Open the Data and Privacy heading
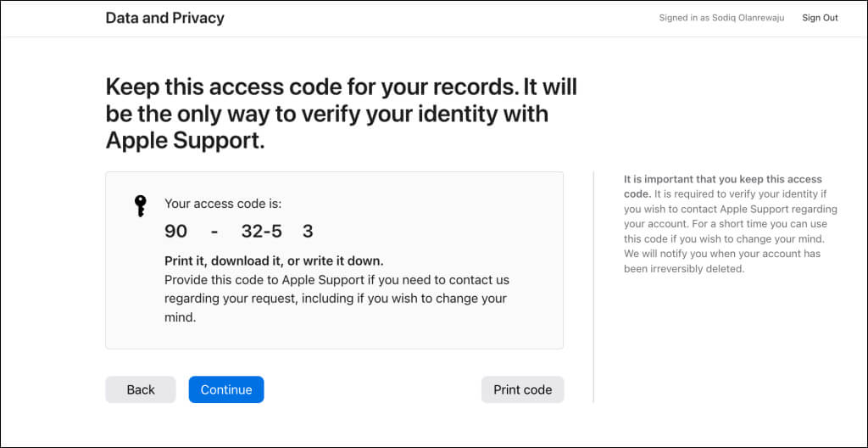Screen dimensions: 868x448 pyautogui.click(x=165, y=18)
